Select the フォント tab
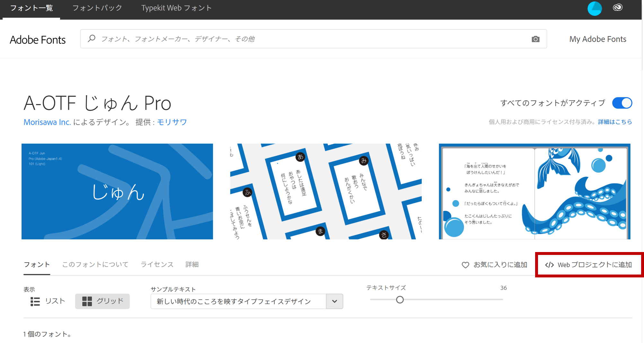Image resolution: width=644 pixels, height=343 pixels. click(x=37, y=265)
